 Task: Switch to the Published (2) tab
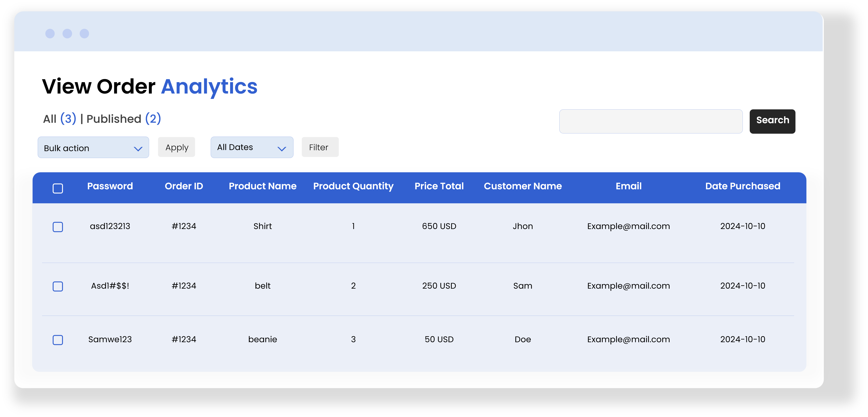coord(124,119)
